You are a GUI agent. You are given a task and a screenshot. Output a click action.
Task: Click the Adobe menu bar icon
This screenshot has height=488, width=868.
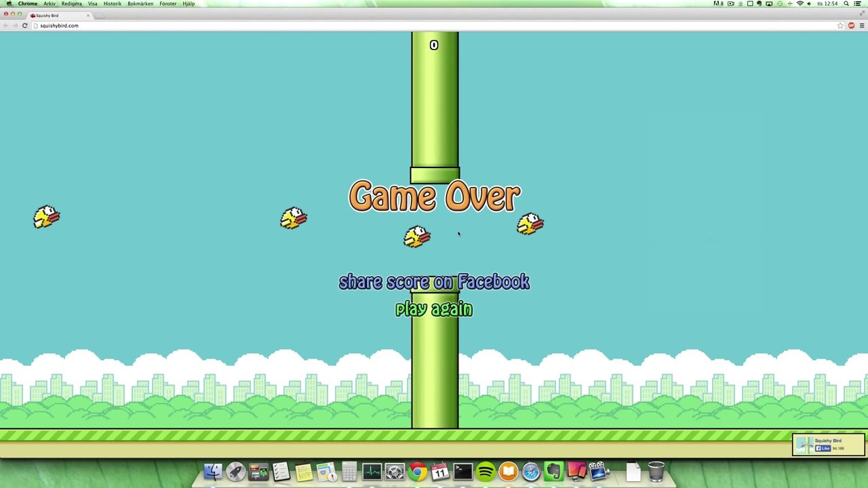click(x=719, y=3)
